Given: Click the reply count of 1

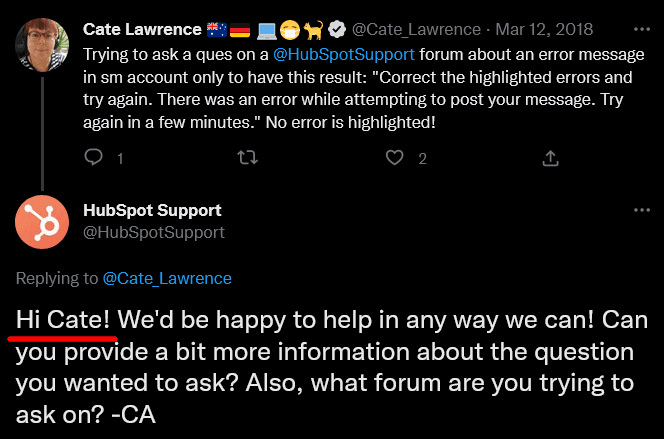Looking at the screenshot, I should pos(120,158).
